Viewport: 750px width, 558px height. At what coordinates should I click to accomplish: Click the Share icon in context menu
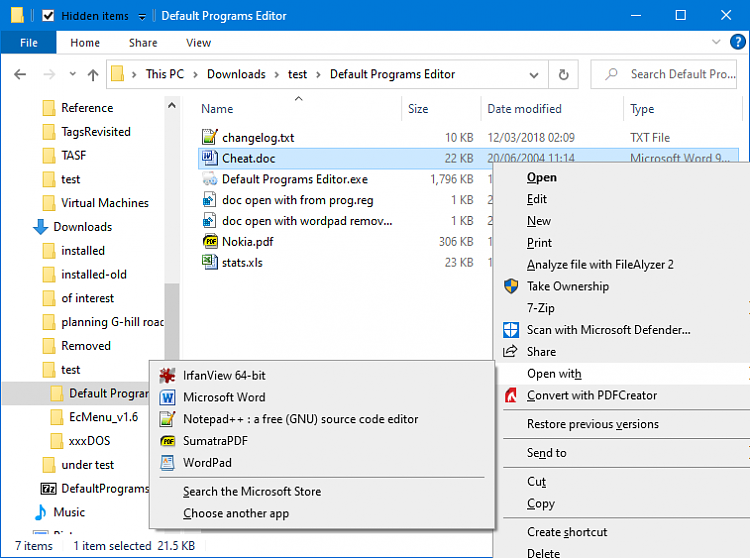coord(512,352)
